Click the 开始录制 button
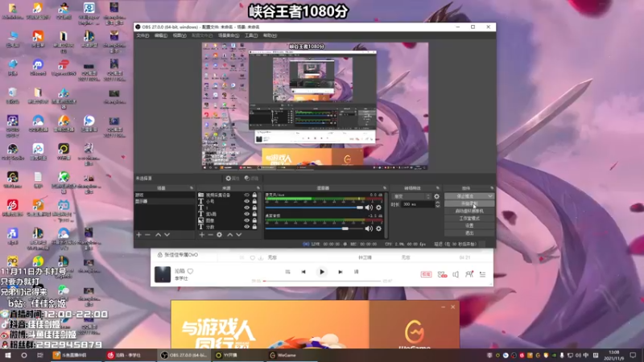644x362 pixels. (469, 204)
